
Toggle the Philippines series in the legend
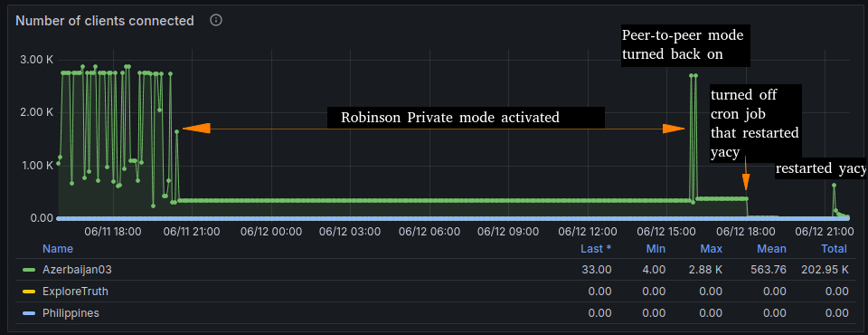point(71,312)
